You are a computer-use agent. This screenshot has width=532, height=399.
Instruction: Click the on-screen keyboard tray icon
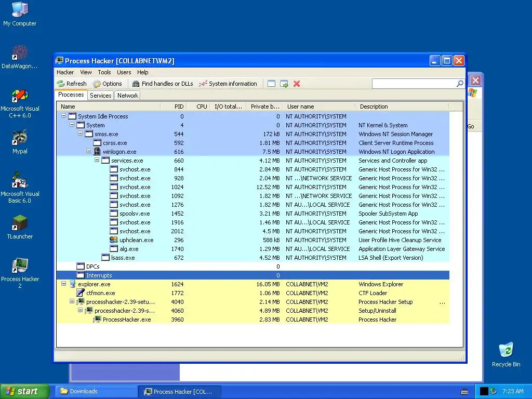[464, 392]
